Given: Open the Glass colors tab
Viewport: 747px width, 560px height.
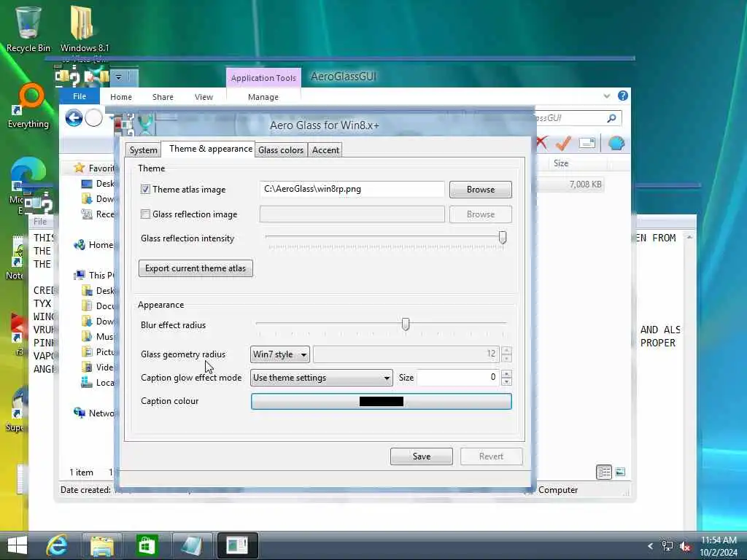Looking at the screenshot, I should (x=281, y=150).
